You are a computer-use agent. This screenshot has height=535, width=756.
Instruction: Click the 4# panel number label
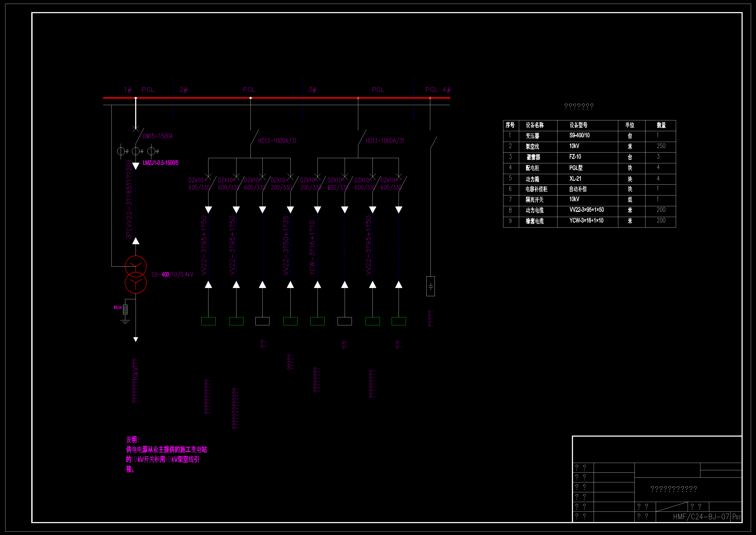coord(446,90)
